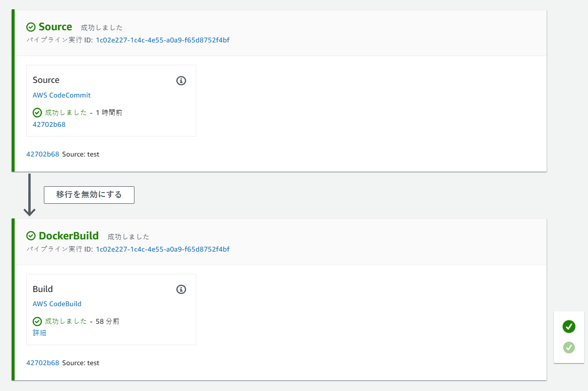Open the AWS CodeBuild link
The width and height of the screenshot is (588, 391).
point(57,304)
